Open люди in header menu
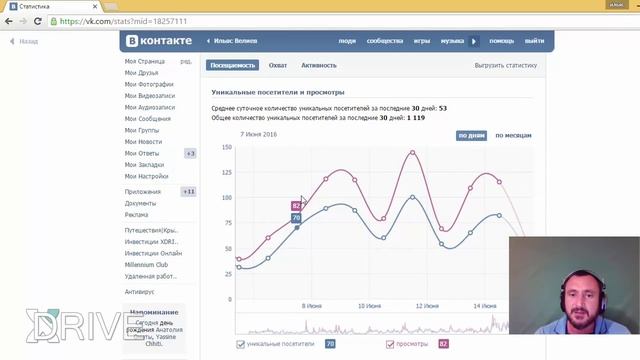Viewport: 640px width, 360px height. coord(347,41)
